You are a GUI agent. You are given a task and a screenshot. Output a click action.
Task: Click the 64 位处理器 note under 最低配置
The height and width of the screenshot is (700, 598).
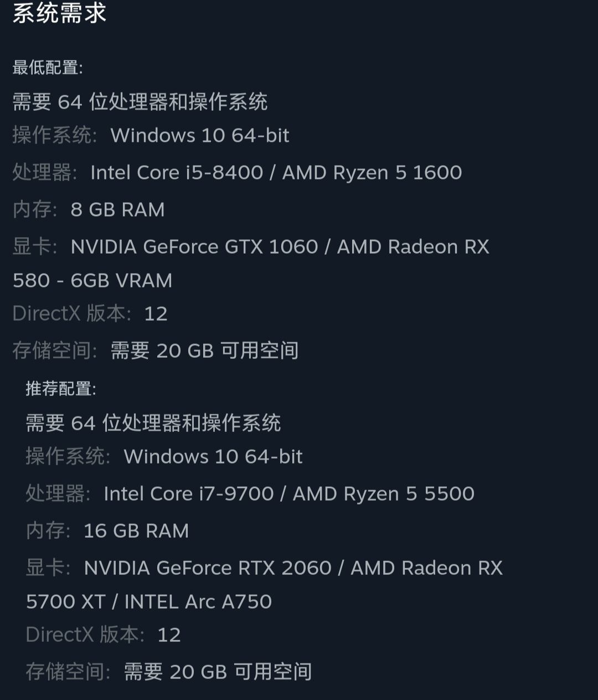(x=140, y=102)
